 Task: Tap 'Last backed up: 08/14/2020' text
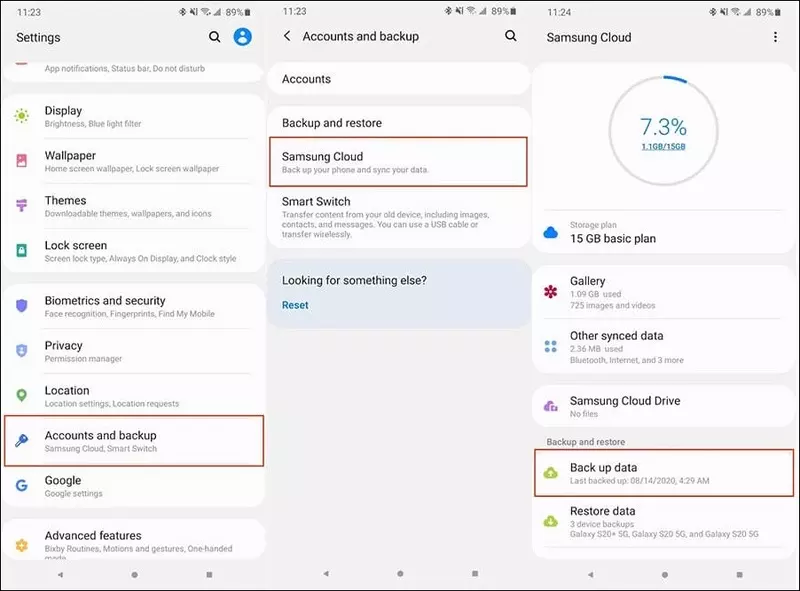(x=640, y=481)
